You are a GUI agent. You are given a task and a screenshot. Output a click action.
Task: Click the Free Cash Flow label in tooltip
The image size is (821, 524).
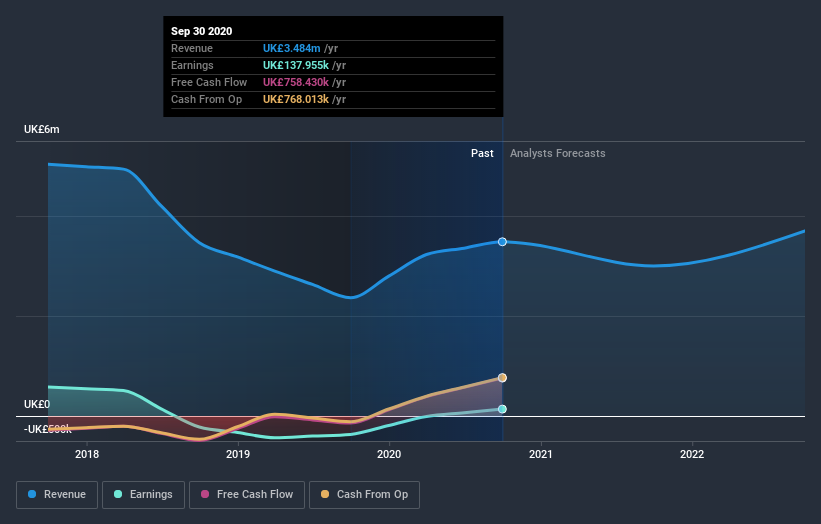coord(209,82)
